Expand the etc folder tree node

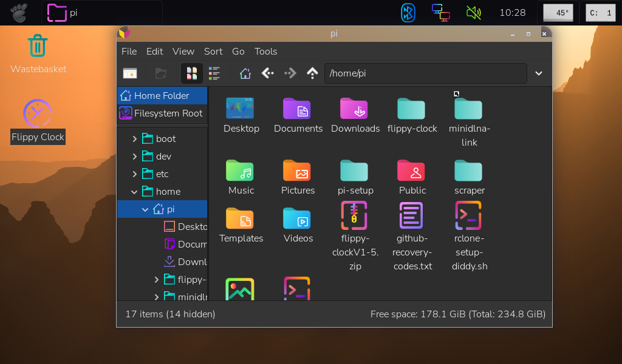[x=134, y=174]
